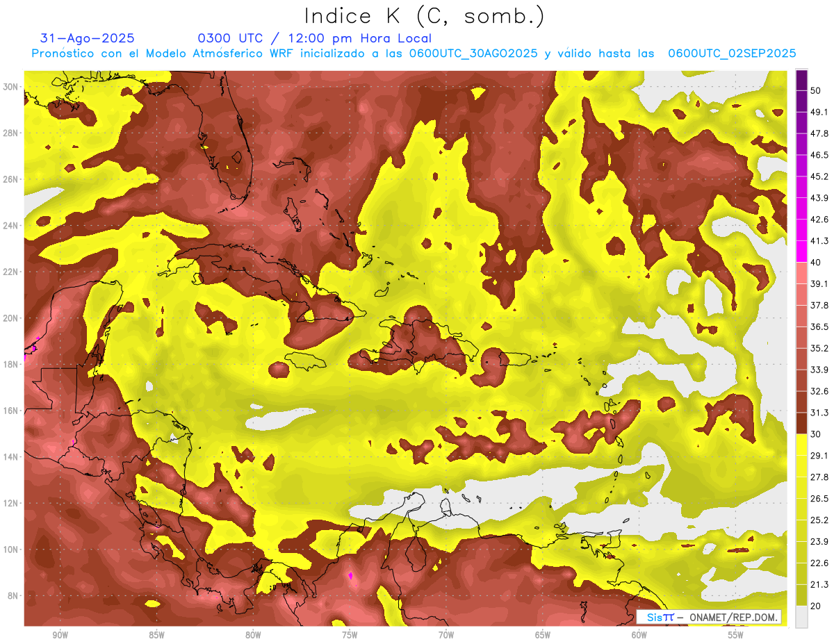Click the color bar value 32.6
The image size is (834, 644).
(x=819, y=391)
